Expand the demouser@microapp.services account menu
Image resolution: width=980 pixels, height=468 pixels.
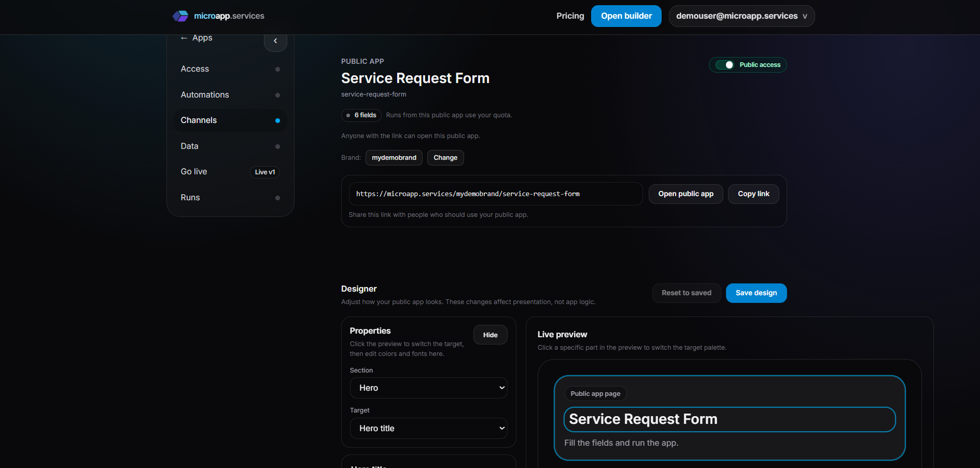pos(741,16)
